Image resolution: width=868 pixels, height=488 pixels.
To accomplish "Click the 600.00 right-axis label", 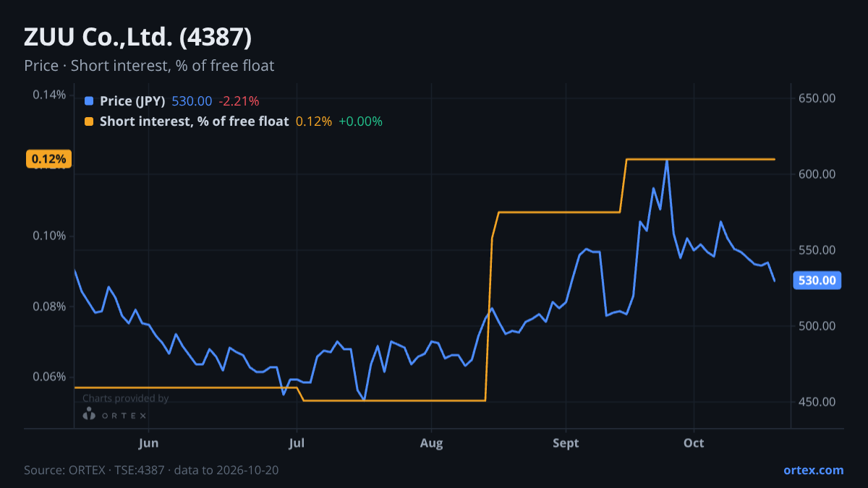I will pos(817,174).
